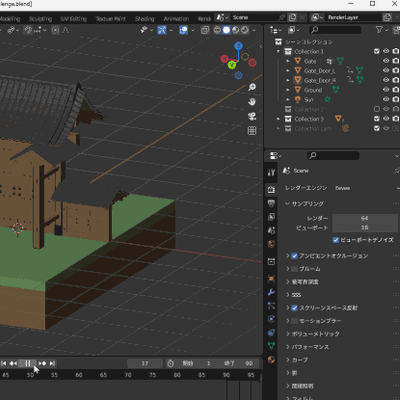Jump to the timeline end frame
Viewport: 400px width, 400px height.
(52, 363)
